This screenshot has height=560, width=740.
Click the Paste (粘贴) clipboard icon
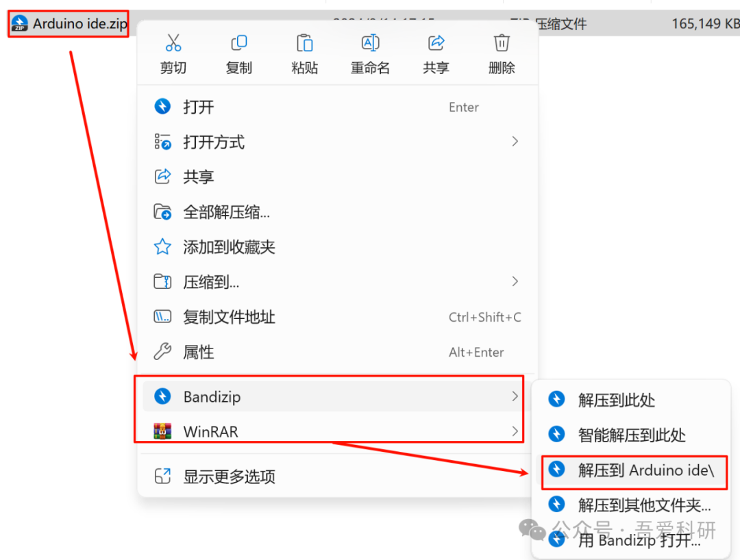[304, 43]
